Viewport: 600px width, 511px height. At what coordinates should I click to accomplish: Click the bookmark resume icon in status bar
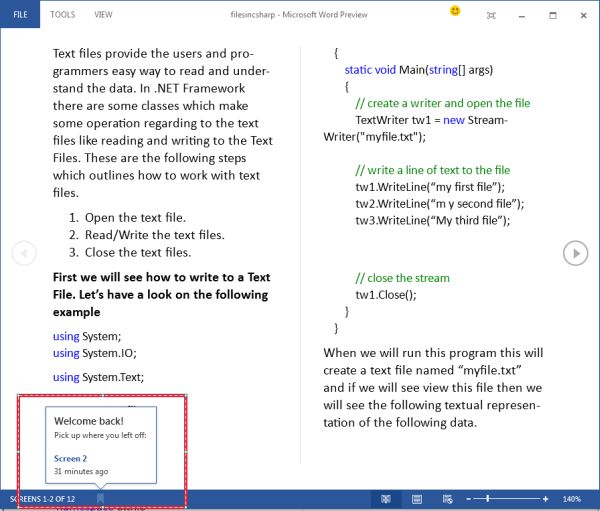point(101,498)
